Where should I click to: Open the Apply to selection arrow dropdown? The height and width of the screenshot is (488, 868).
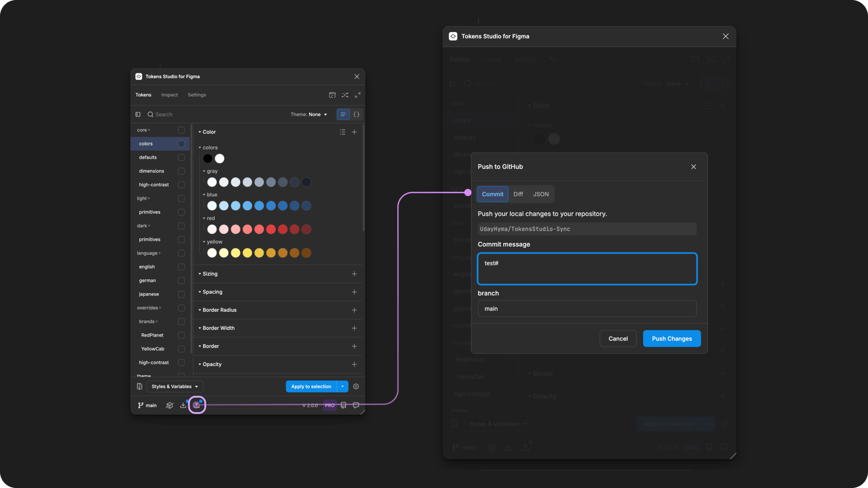(342, 387)
